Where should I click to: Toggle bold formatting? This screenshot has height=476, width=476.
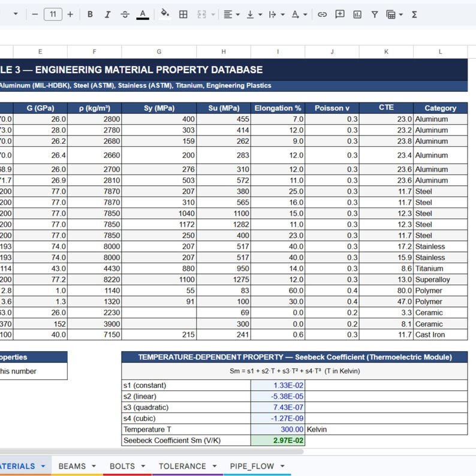[x=90, y=14]
